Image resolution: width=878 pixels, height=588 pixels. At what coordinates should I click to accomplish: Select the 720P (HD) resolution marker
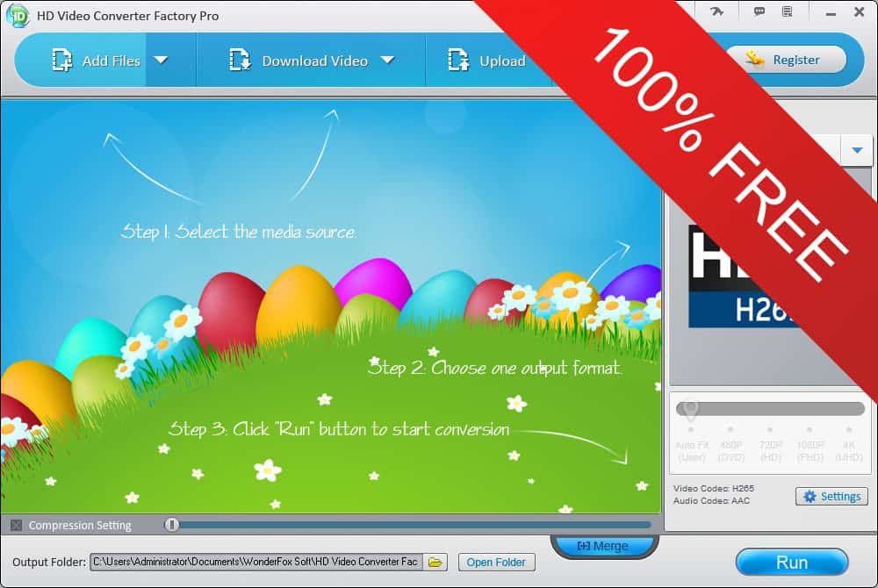pyautogui.click(x=771, y=445)
